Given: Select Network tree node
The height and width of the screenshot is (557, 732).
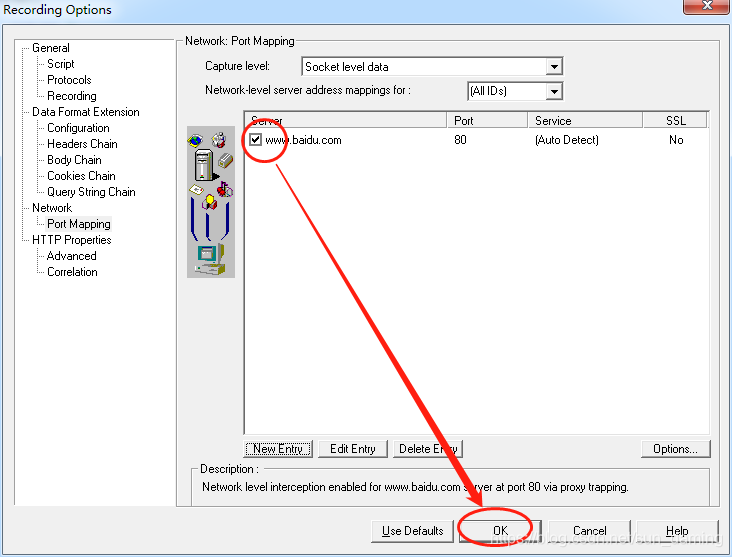Looking at the screenshot, I should [52, 208].
